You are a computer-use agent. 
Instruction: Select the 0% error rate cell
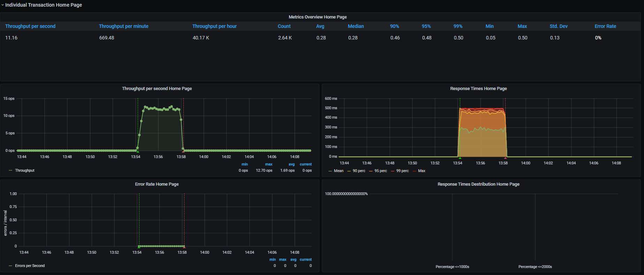[x=598, y=38]
